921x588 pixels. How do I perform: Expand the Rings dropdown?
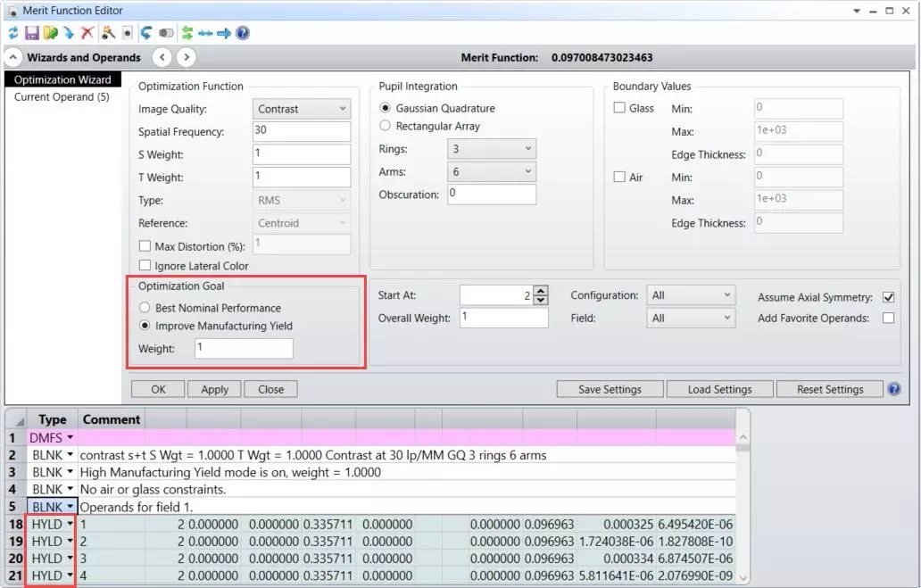coord(491,149)
